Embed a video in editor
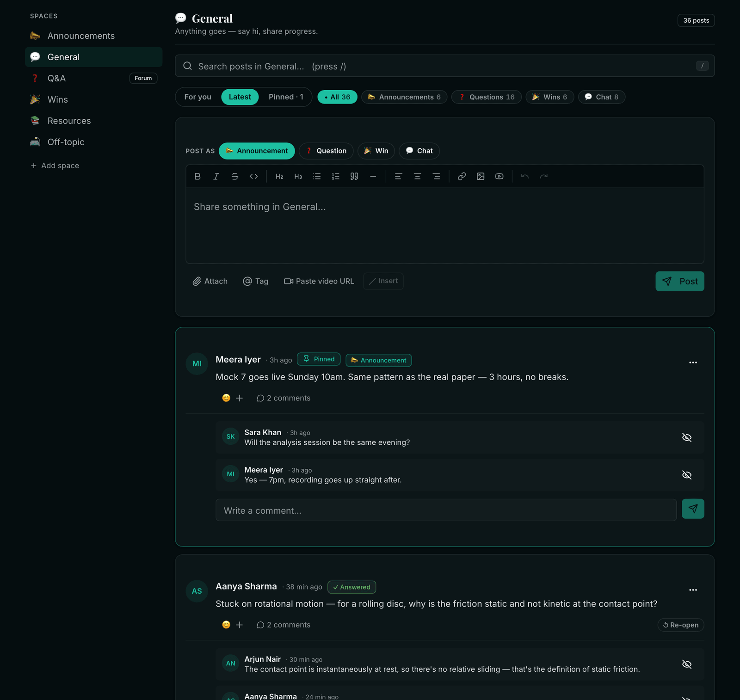Image resolution: width=740 pixels, height=700 pixels. [499, 176]
